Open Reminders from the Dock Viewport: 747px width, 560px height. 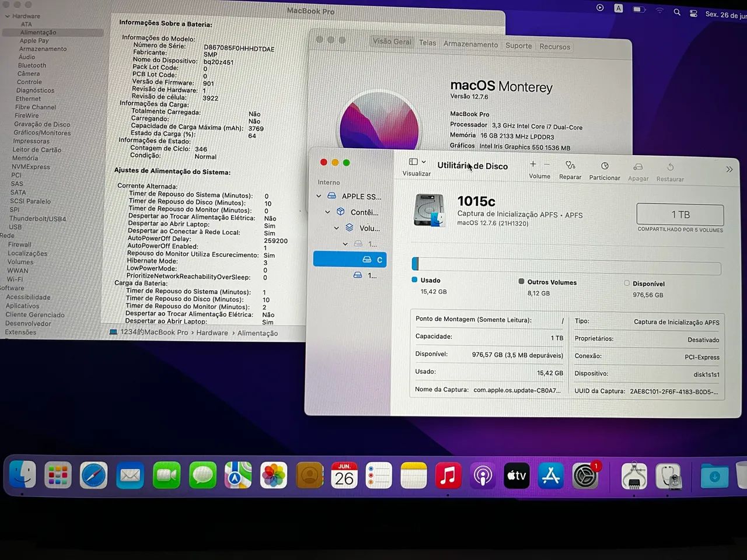pyautogui.click(x=379, y=476)
